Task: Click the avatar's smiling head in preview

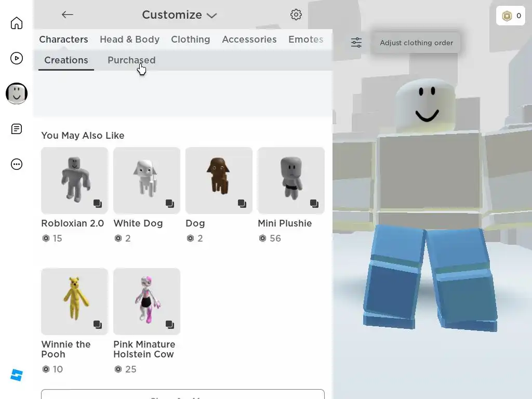Action: coord(425,105)
